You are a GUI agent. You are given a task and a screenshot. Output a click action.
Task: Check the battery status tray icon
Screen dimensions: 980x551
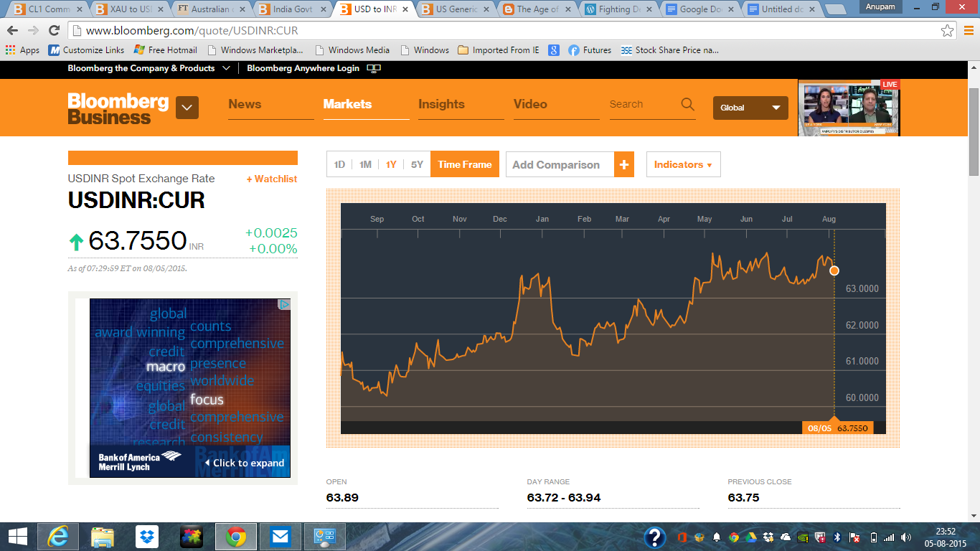(x=873, y=537)
